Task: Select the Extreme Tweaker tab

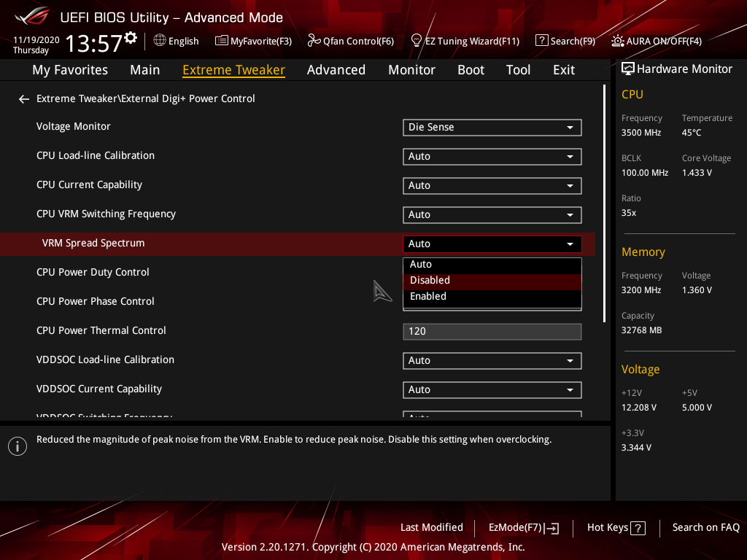Action: 234,70
